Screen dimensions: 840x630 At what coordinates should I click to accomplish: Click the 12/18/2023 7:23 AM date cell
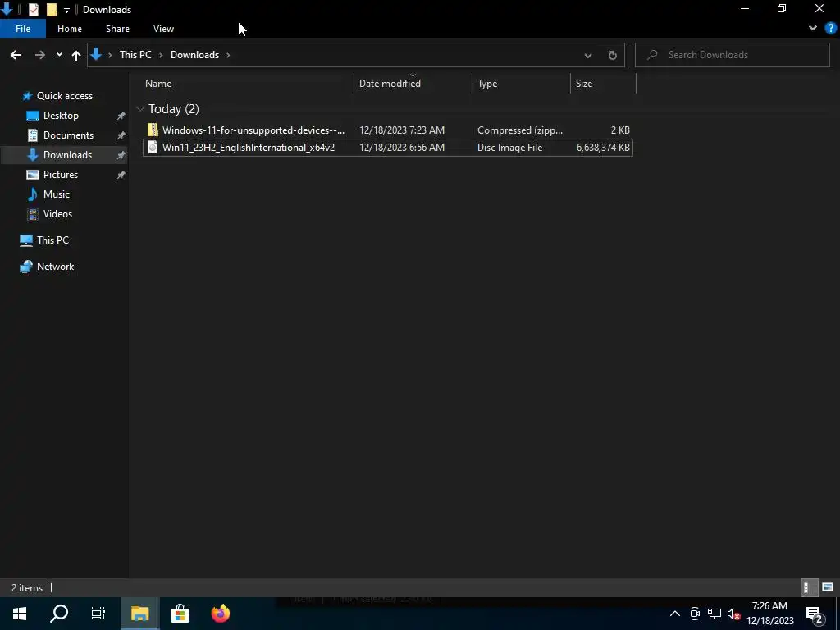click(x=402, y=130)
